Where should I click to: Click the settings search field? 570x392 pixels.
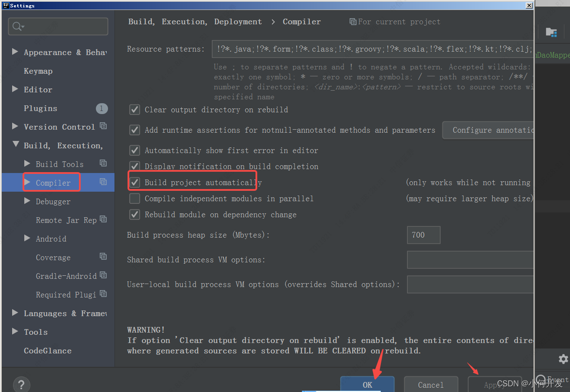(x=58, y=26)
